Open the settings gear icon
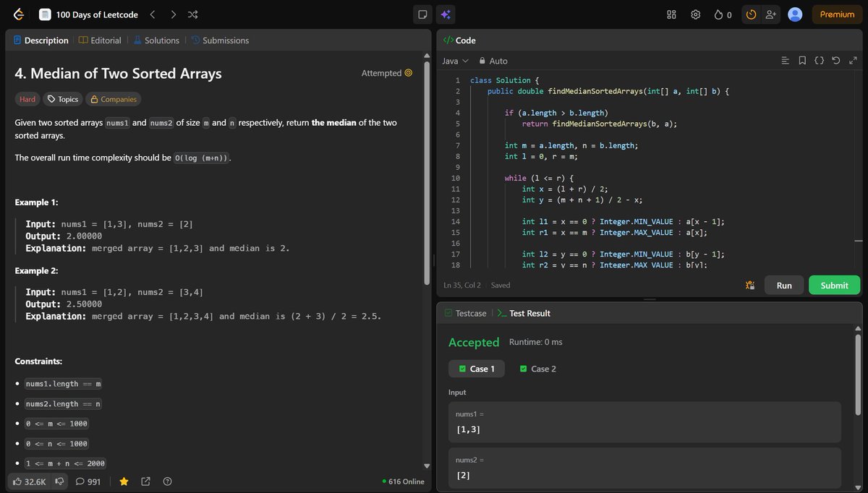Image resolution: width=868 pixels, height=493 pixels. pyautogui.click(x=695, y=14)
